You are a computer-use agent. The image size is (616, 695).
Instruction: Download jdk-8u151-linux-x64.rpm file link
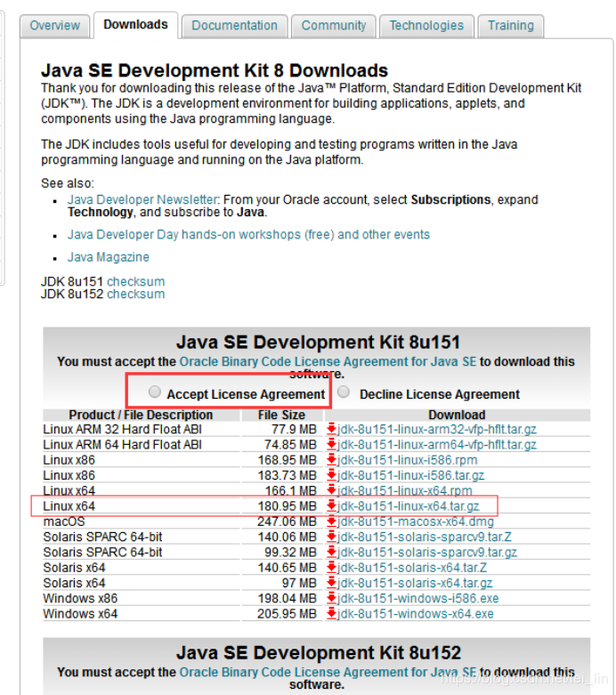point(405,490)
